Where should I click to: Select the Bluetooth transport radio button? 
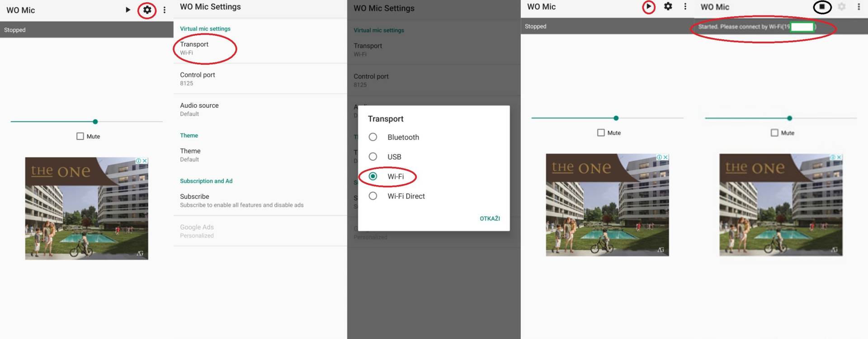(x=373, y=137)
